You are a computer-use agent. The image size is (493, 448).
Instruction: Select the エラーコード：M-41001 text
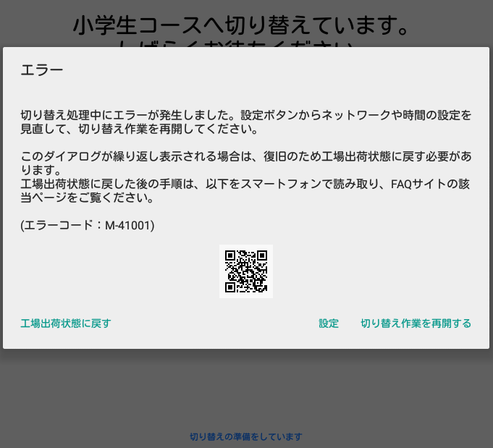[88, 226]
